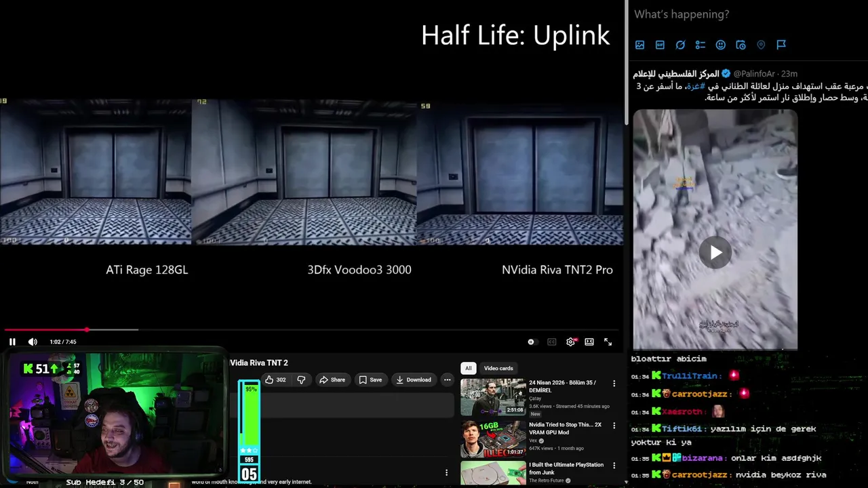Screen dimensions: 868x488
Task: Select the Video cards filter chip
Action: 498,368
